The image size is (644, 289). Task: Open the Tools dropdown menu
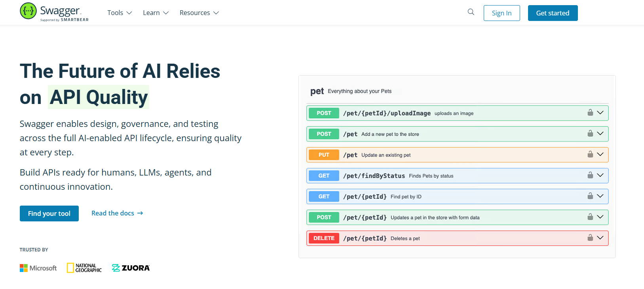[120, 13]
